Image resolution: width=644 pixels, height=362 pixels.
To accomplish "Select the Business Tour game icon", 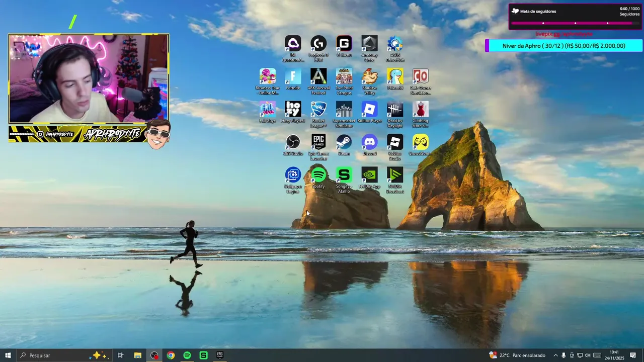I will 268,81.
